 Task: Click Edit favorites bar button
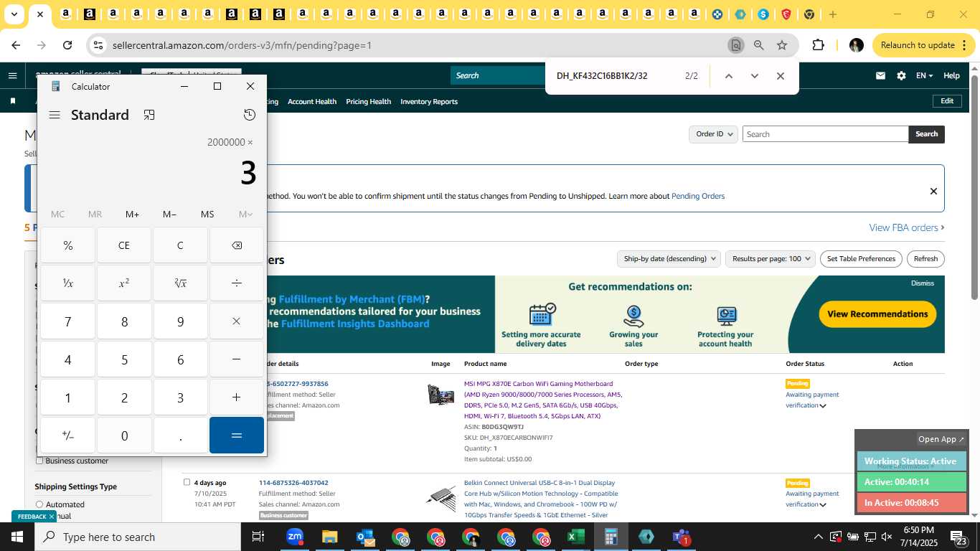[947, 101]
